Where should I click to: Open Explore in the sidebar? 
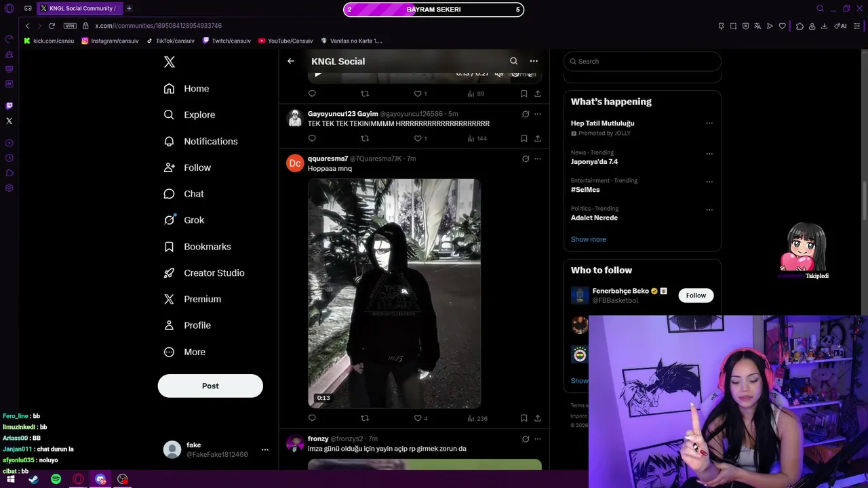click(x=189, y=115)
